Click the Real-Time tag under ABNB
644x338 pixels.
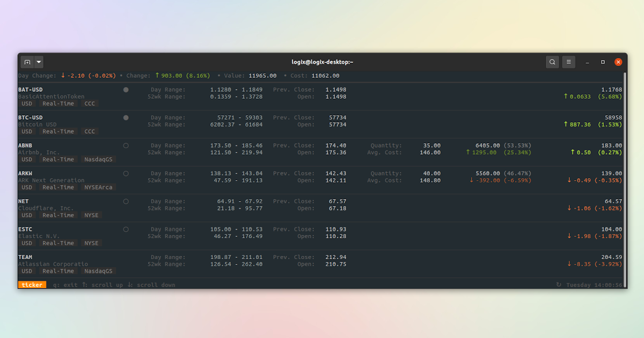58,159
